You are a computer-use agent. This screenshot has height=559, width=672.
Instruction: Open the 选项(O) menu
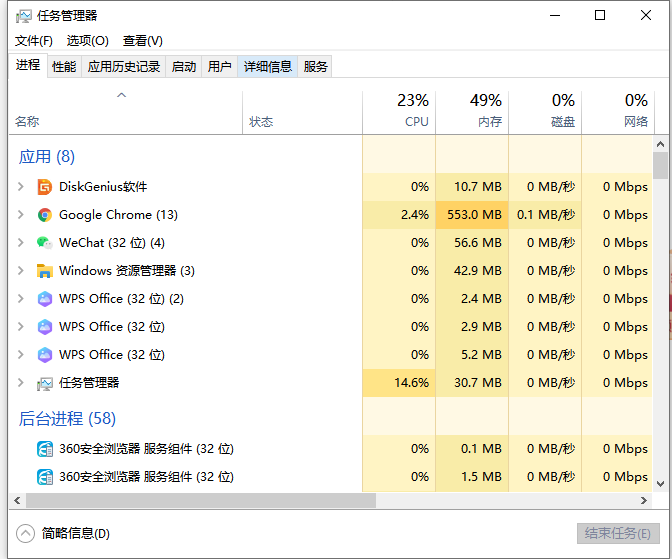87,41
